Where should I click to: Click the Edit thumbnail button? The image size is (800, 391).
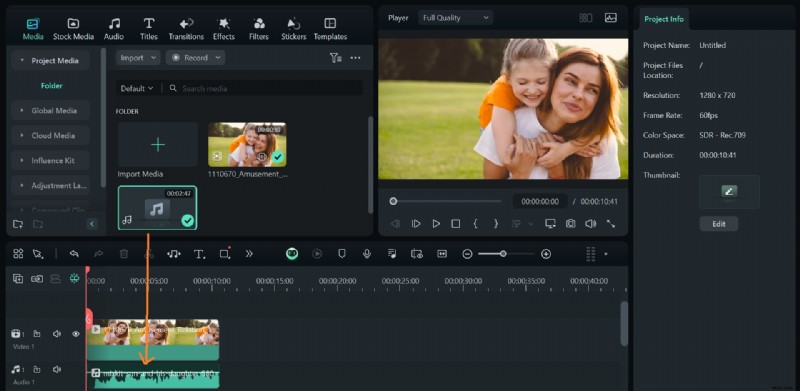click(x=718, y=224)
